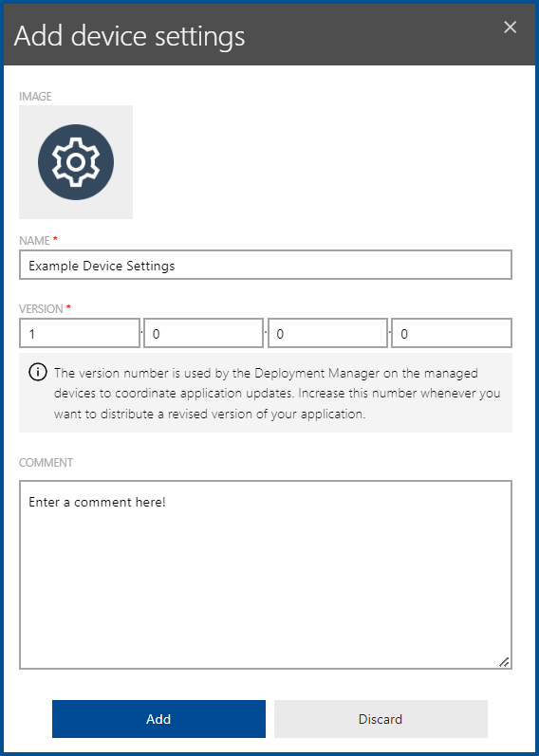Click the version number info text
Image resolution: width=539 pixels, height=756 pixels.
click(277, 394)
